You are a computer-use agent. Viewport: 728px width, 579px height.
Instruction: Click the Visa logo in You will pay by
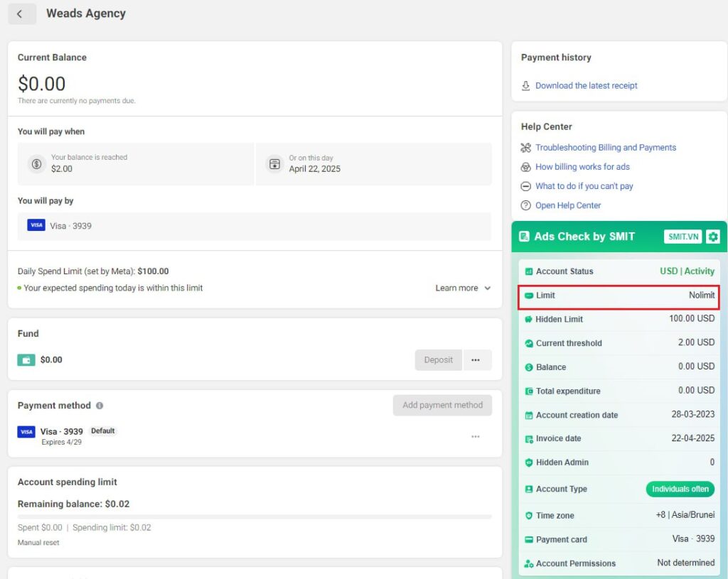pos(36,225)
